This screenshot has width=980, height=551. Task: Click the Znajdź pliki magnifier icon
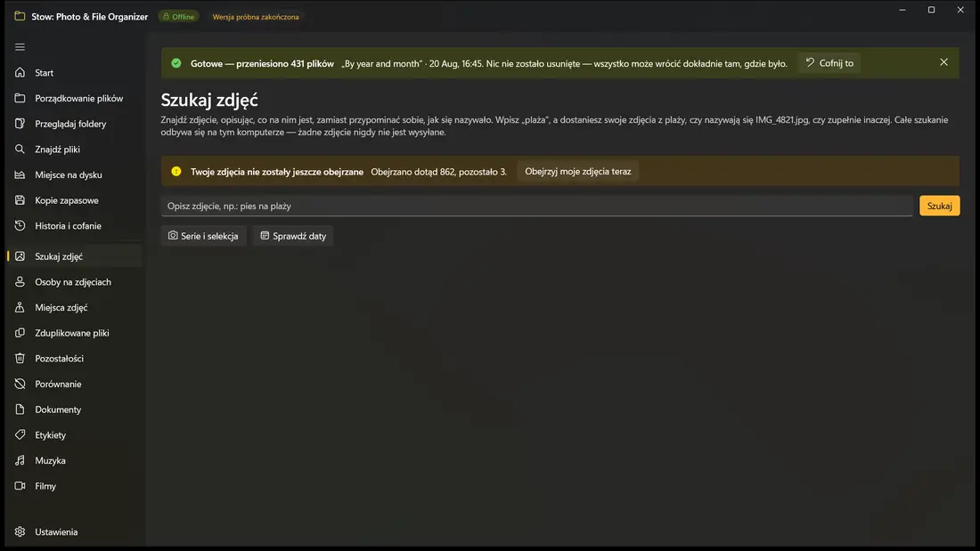click(20, 150)
